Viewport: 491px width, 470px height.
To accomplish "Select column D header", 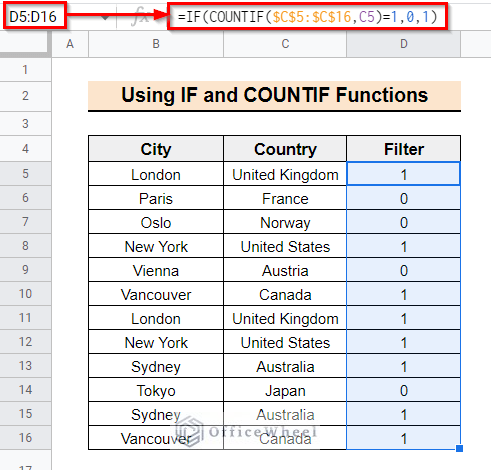I will 403,44.
